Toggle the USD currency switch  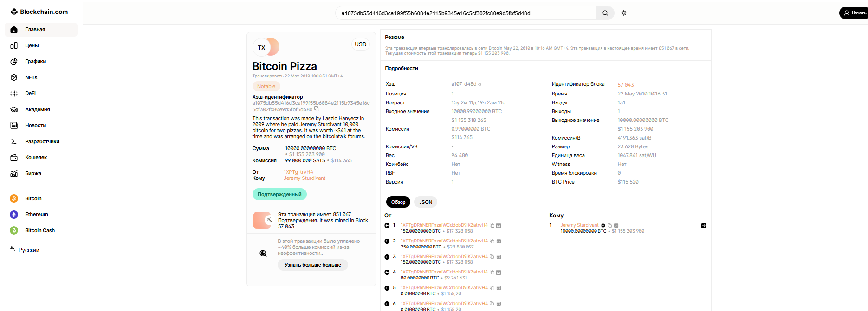(360, 44)
